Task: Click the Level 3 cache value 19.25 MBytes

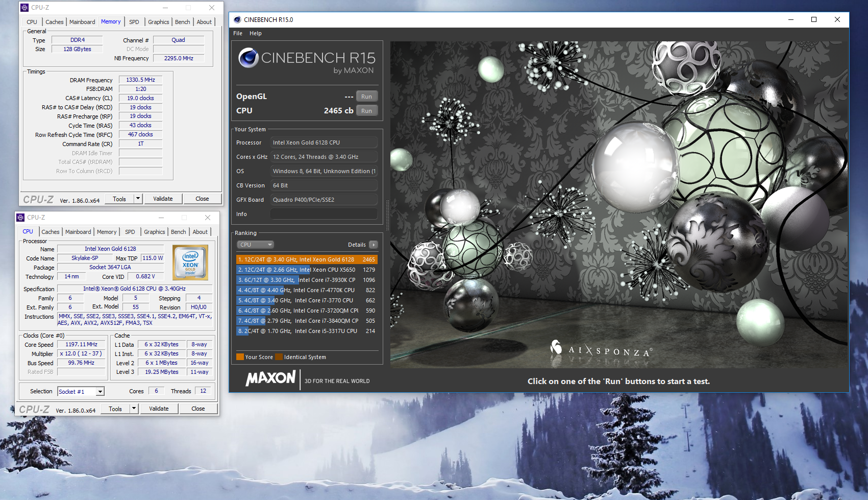Action: (161, 372)
